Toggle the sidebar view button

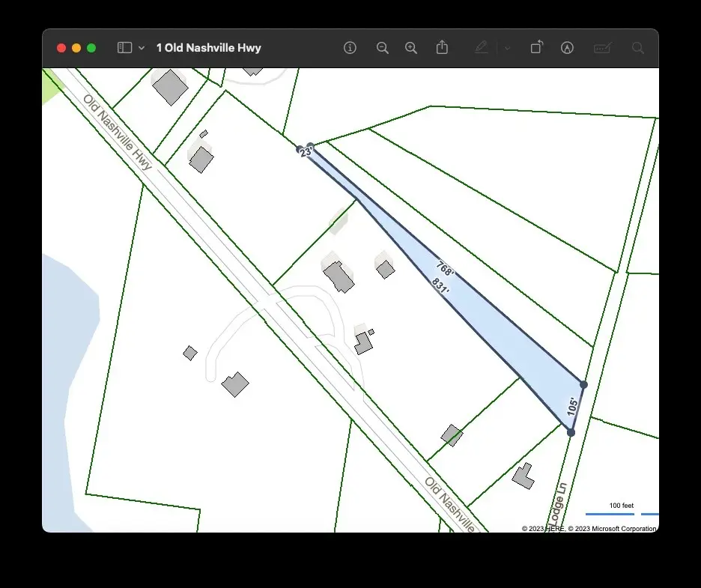124,48
